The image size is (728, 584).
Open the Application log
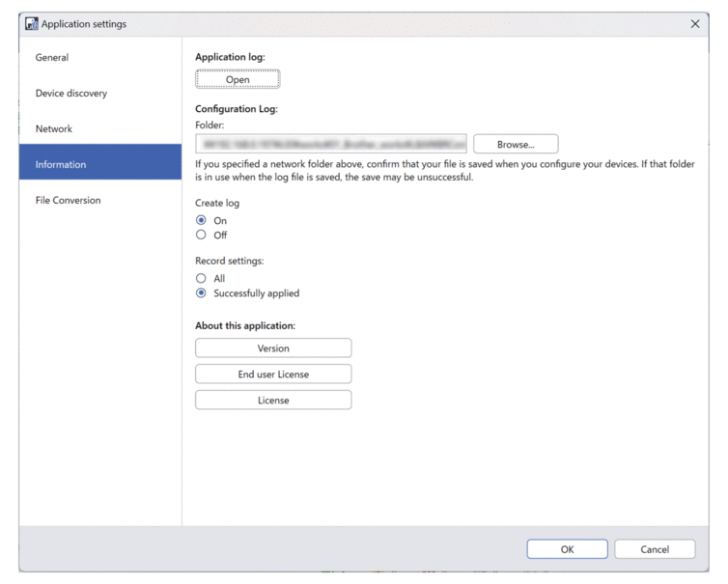pos(238,80)
